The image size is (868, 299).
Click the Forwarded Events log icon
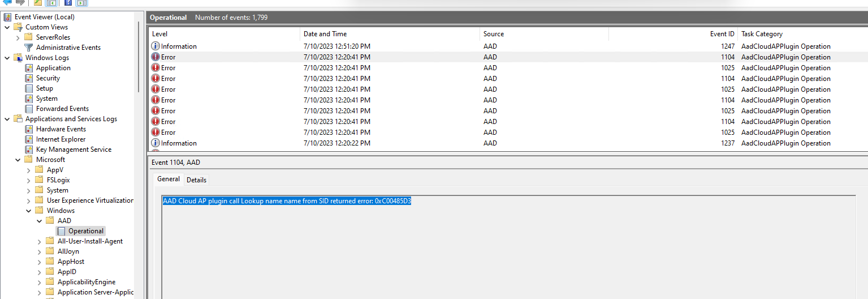tap(29, 109)
